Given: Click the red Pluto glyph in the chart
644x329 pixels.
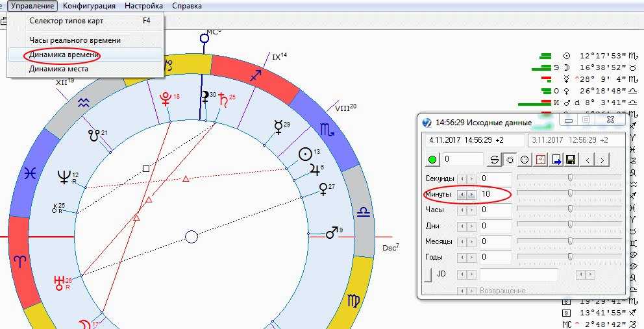Looking at the screenshot, I should (x=166, y=98).
